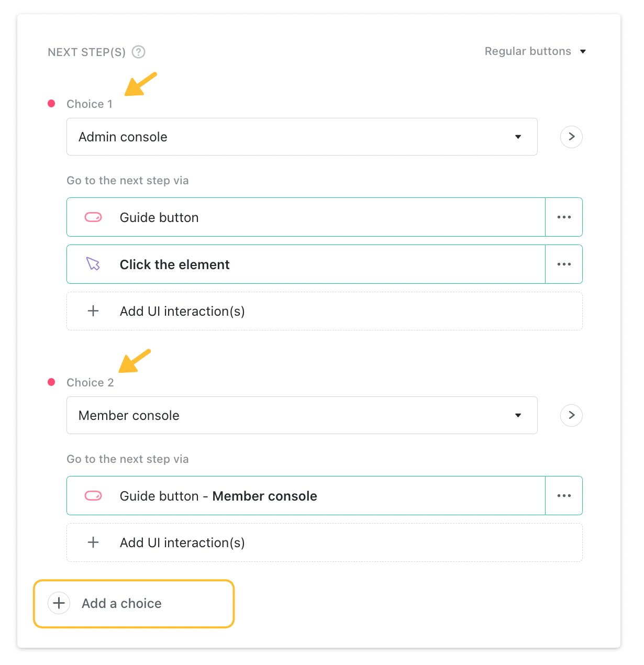Go to the Admin console step arrow
Screen dimensions: 644x665
[x=571, y=137]
